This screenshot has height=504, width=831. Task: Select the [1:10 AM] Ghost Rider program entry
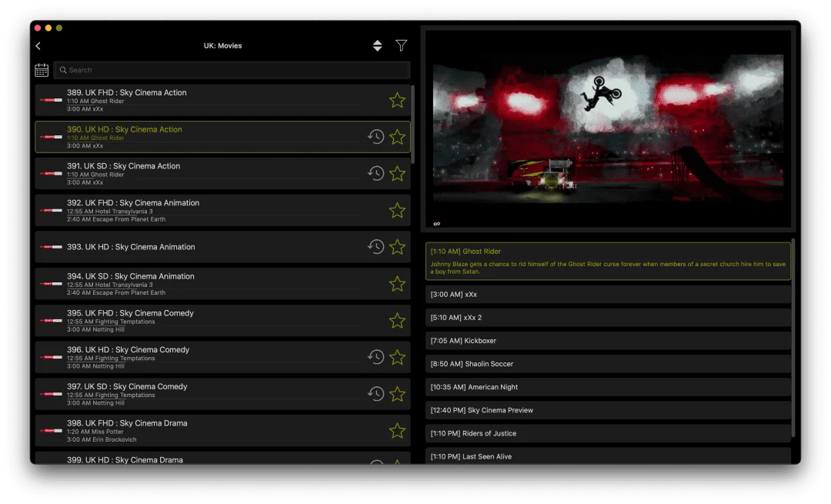[x=608, y=262]
